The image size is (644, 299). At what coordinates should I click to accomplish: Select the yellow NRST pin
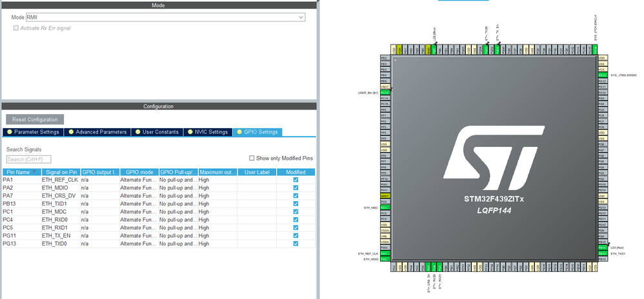click(x=385, y=196)
